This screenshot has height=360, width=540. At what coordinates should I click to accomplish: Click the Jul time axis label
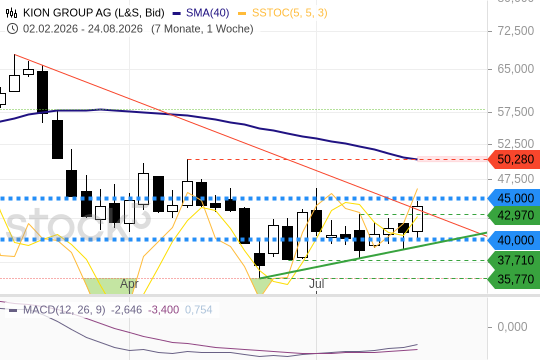tap(316, 284)
